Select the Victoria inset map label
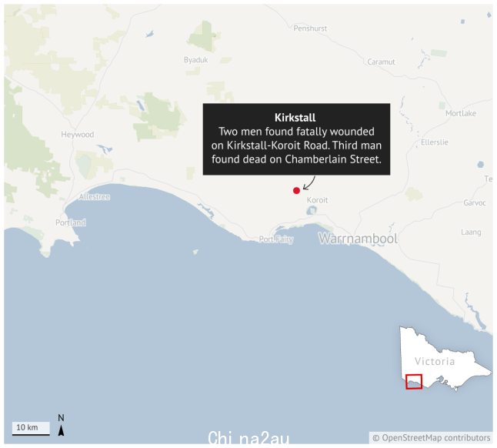Screen dimensions: 497x448 point(435,362)
